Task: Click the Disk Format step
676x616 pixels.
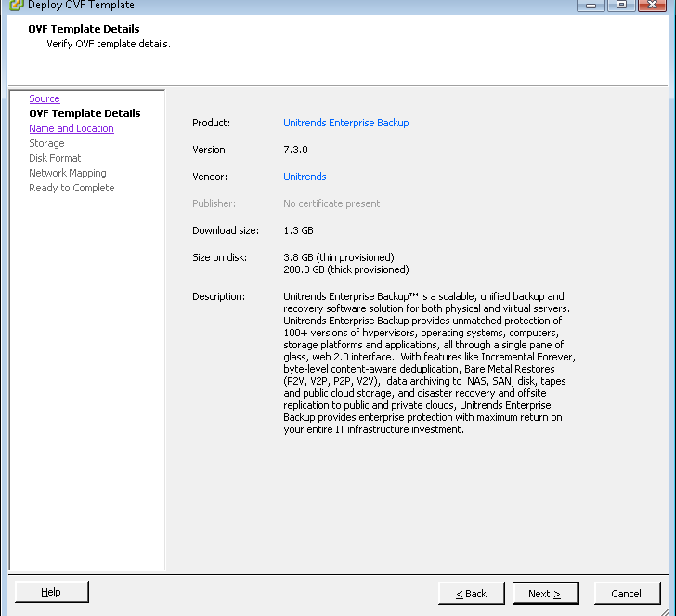Action: tap(55, 158)
